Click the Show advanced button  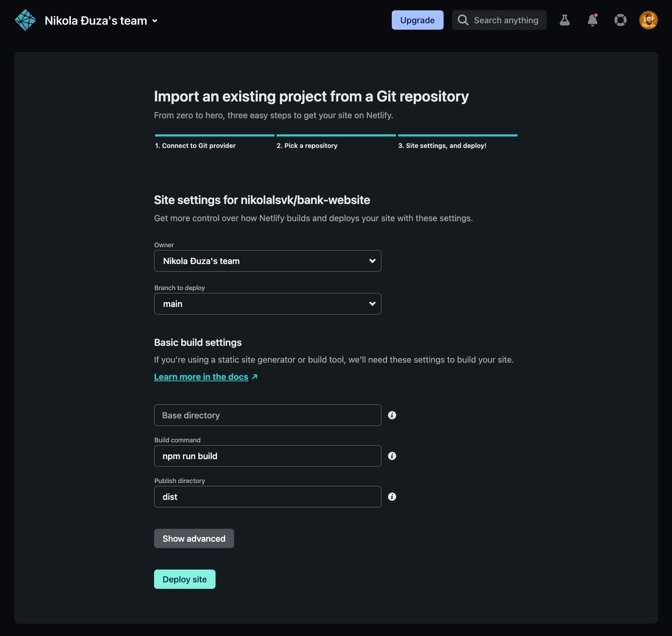[194, 538]
